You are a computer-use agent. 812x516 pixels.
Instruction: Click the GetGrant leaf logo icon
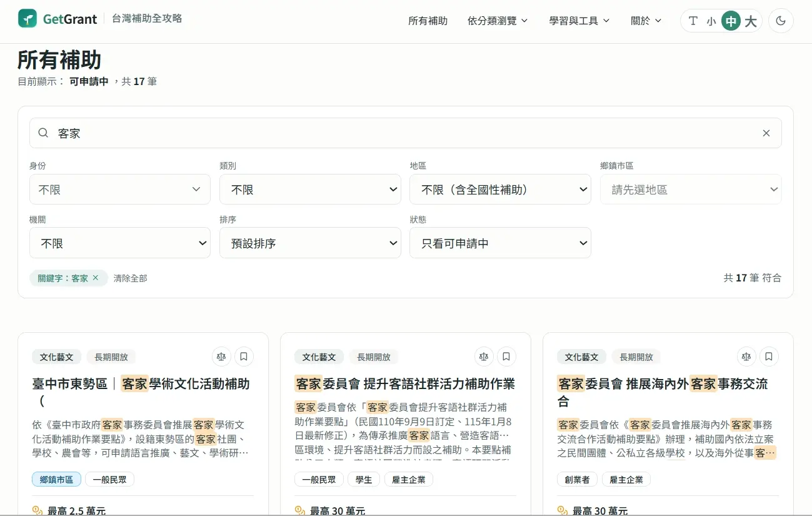click(28, 19)
